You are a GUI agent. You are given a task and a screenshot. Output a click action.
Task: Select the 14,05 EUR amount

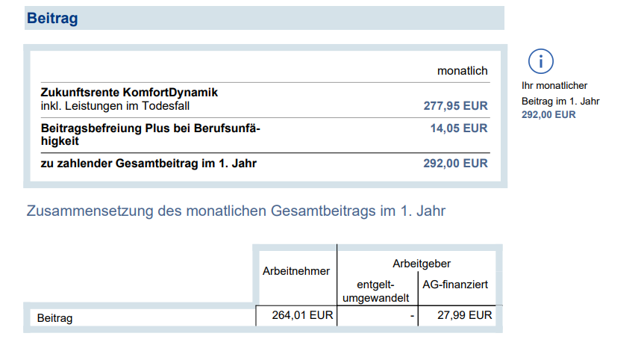pyautogui.click(x=458, y=128)
